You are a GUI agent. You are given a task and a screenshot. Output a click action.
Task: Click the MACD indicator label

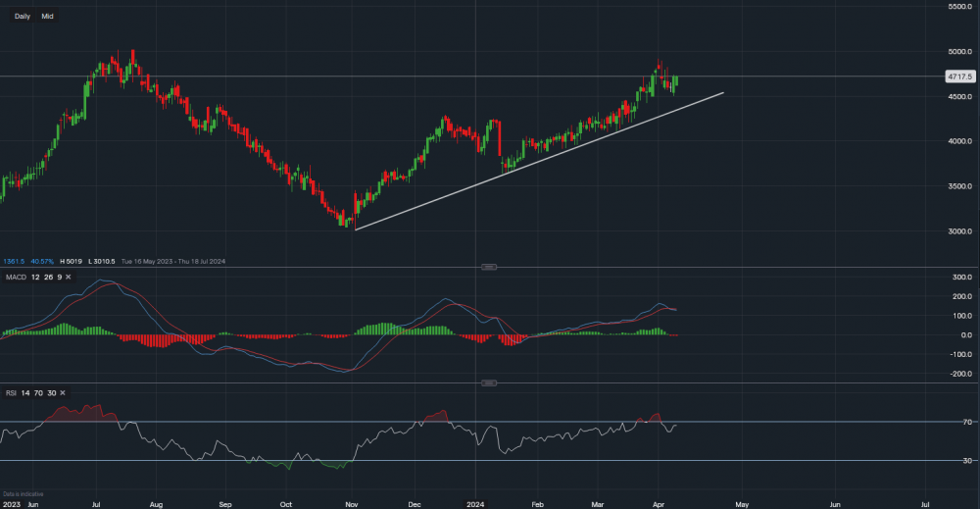coord(15,278)
